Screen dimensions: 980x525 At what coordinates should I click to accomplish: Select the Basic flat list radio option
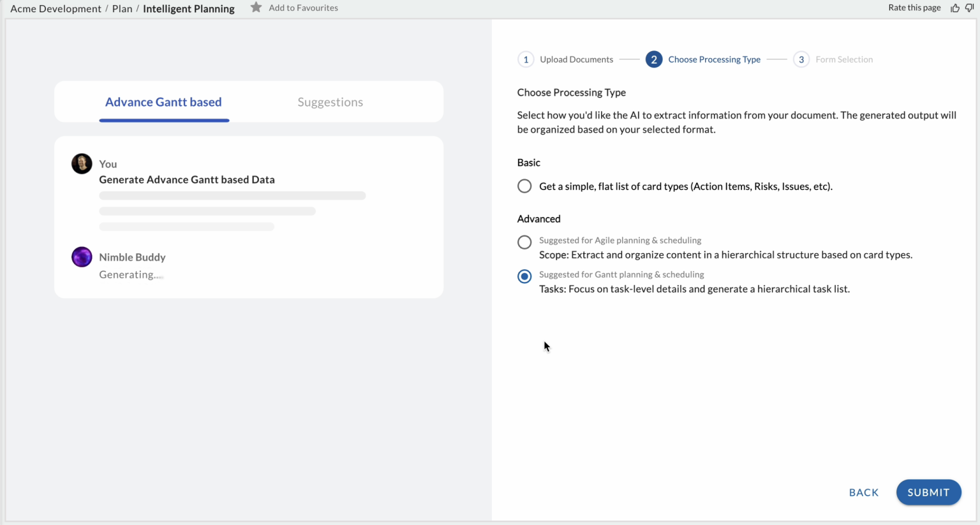(x=524, y=186)
